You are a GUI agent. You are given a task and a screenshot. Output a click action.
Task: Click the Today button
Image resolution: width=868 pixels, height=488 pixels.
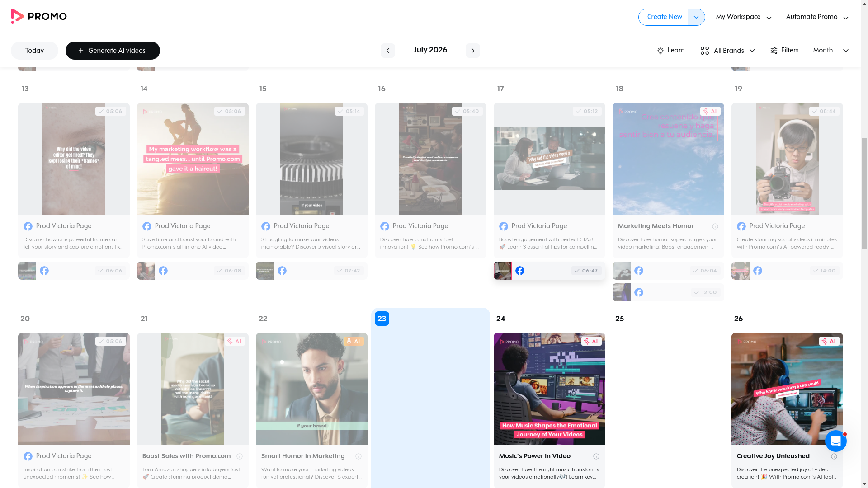[34, 51]
